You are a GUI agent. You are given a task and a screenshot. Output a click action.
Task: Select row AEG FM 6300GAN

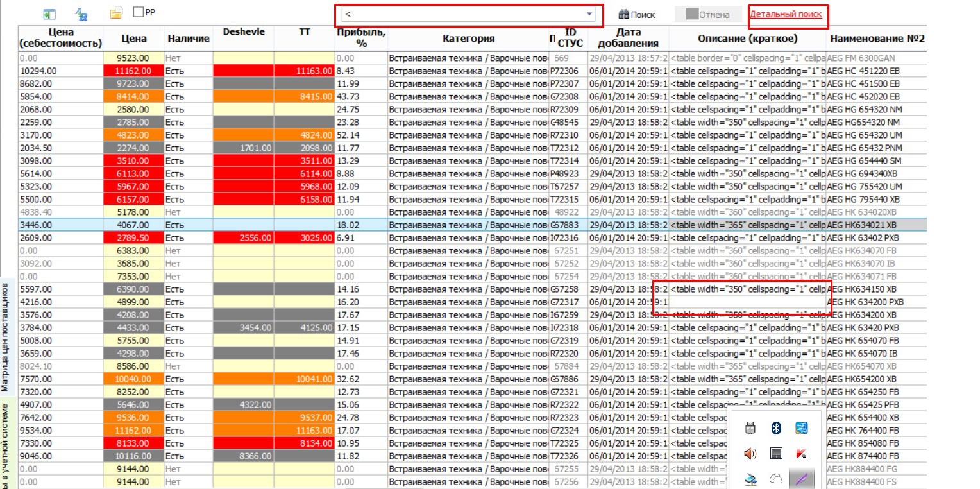click(473, 58)
